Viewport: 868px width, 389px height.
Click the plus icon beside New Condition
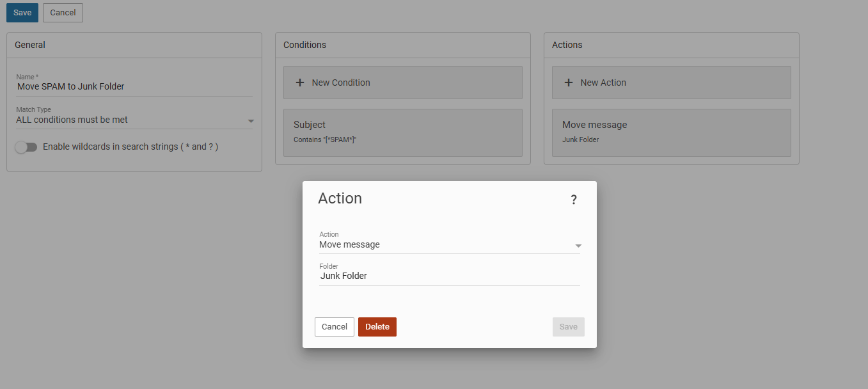coord(300,83)
